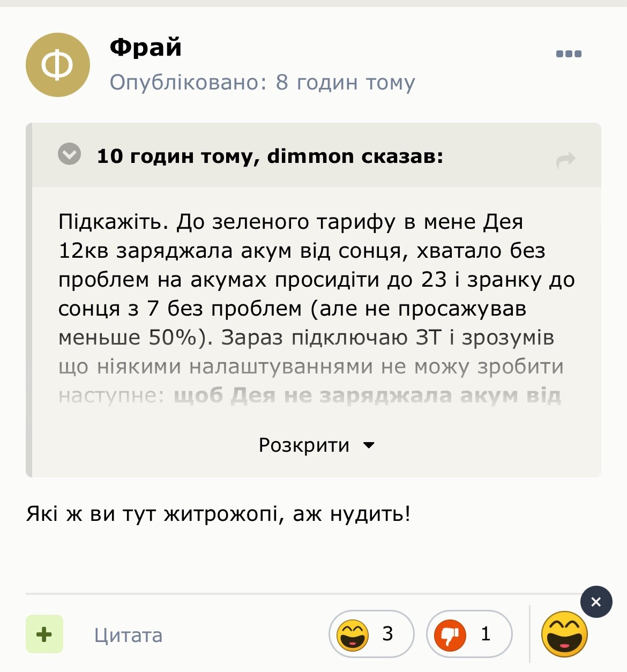This screenshot has height=672, width=627.
Task: Click the Опубліковано: 8 годин тому timestamp
Action: [x=263, y=82]
